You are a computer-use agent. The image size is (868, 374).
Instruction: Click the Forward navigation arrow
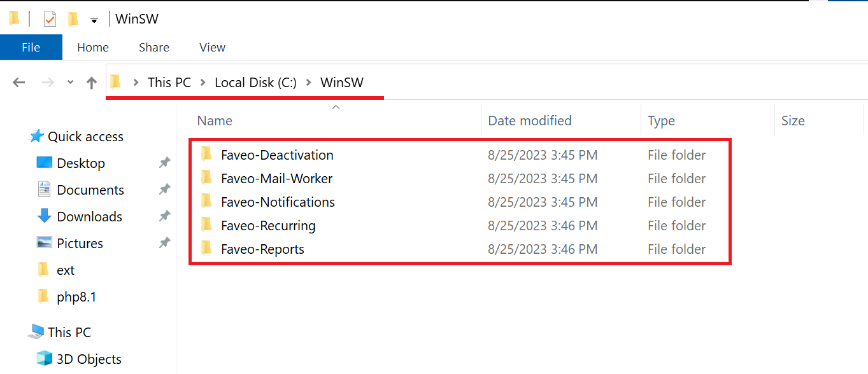point(48,82)
